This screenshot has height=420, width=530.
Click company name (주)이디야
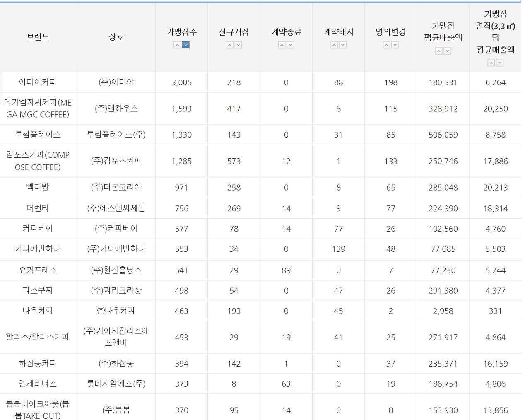coord(116,82)
